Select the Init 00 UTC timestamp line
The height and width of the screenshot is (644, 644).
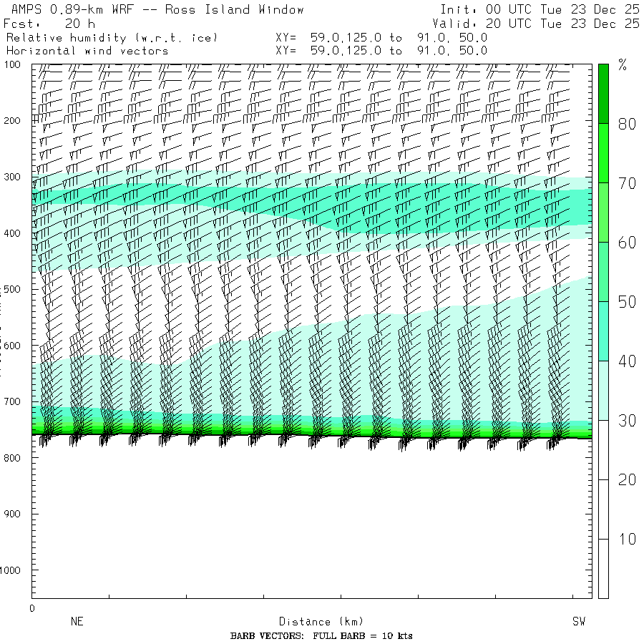pyautogui.click(x=539, y=10)
